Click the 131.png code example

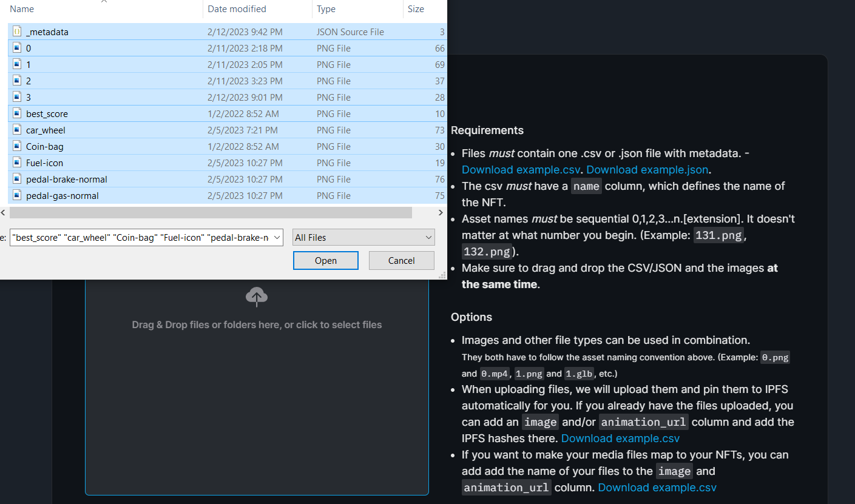tap(718, 235)
